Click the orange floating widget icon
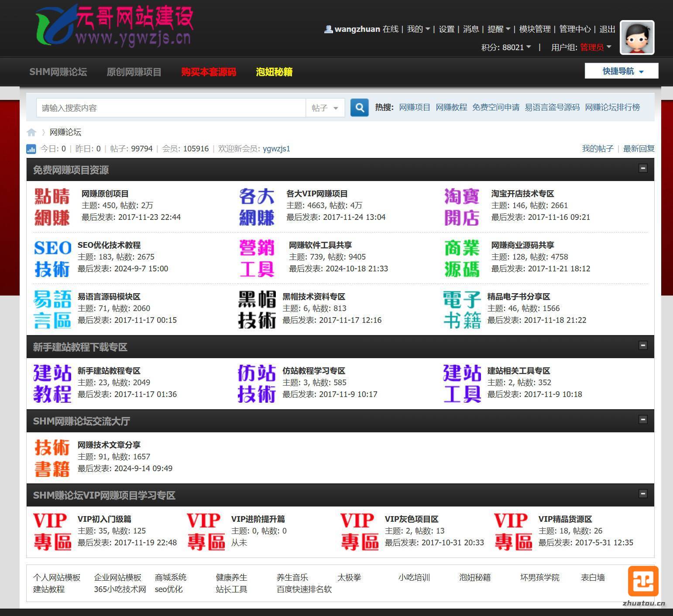 tap(643, 581)
